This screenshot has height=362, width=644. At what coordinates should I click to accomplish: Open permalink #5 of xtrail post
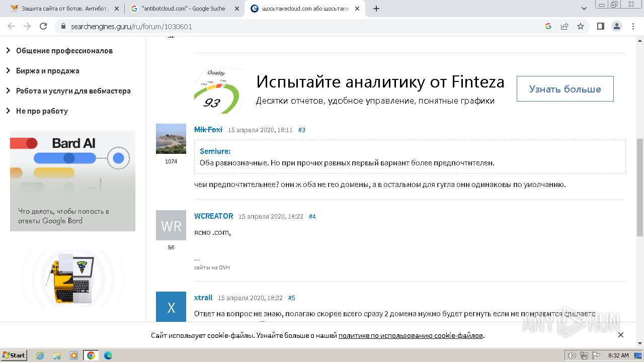(x=292, y=298)
